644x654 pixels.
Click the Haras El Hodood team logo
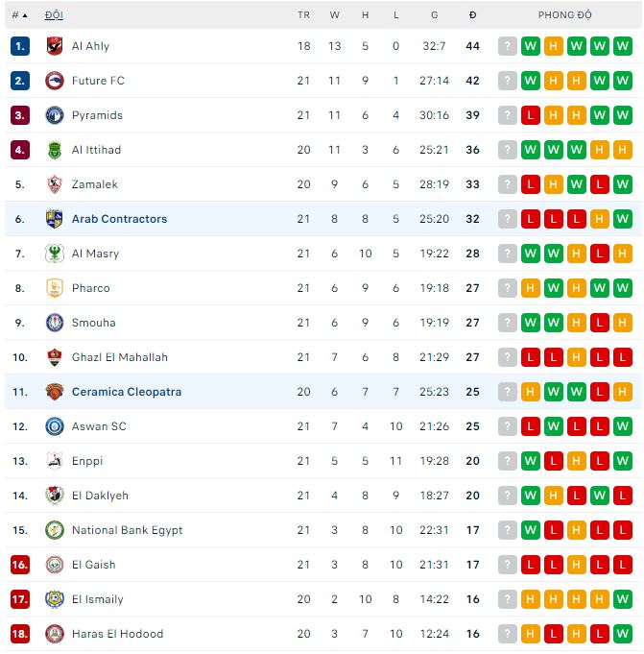(54, 634)
